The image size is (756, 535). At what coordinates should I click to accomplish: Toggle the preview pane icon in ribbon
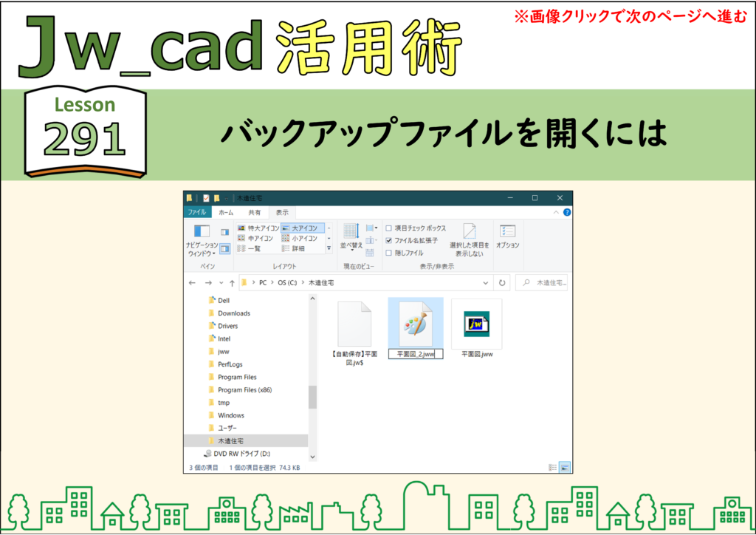[224, 232]
